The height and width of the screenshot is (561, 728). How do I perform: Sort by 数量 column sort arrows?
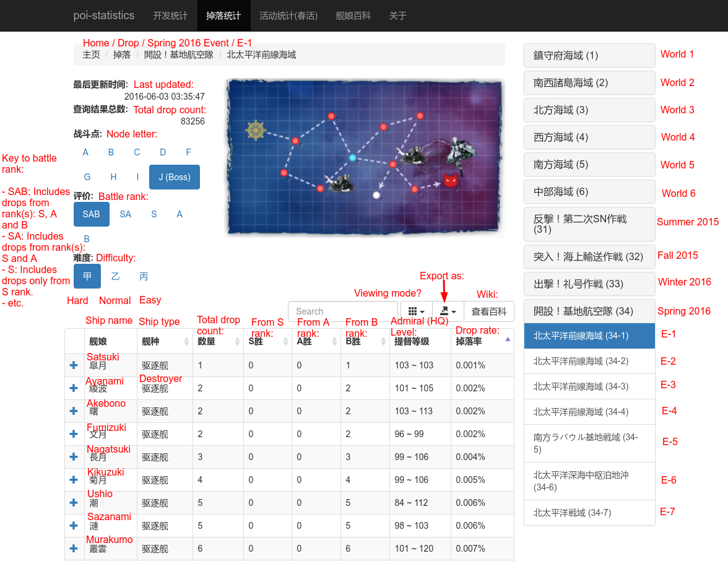[x=237, y=341]
